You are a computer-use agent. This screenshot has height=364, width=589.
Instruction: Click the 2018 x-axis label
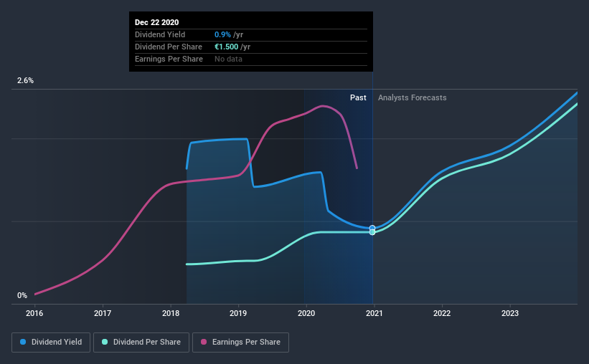pyautogui.click(x=171, y=313)
